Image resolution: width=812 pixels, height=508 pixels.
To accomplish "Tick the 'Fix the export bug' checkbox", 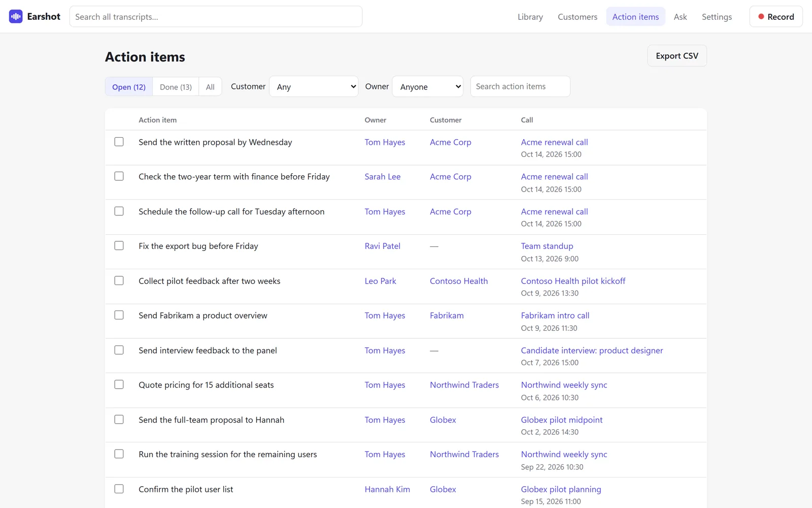I will [119, 246].
